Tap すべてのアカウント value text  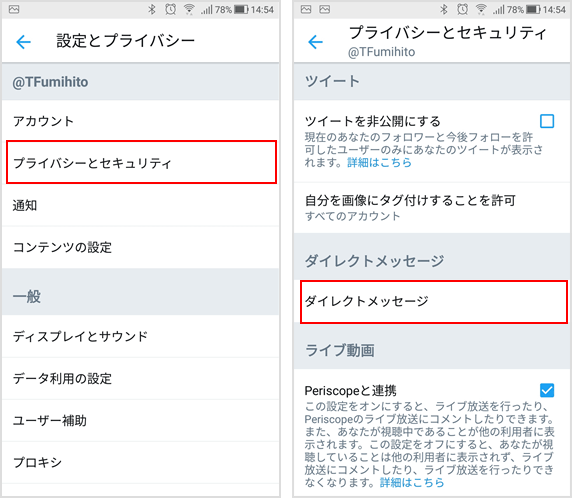[352, 216]
